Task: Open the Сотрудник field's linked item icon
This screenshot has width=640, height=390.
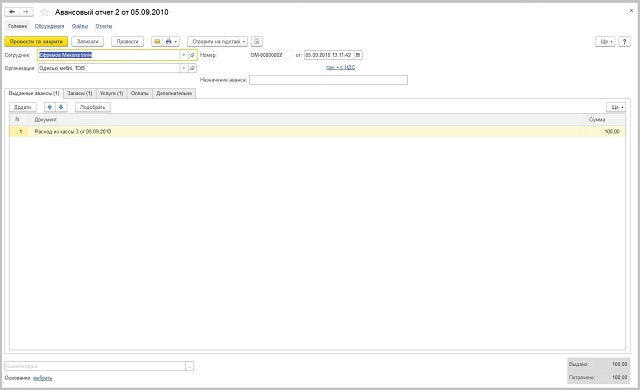Action: coord(192,55)
